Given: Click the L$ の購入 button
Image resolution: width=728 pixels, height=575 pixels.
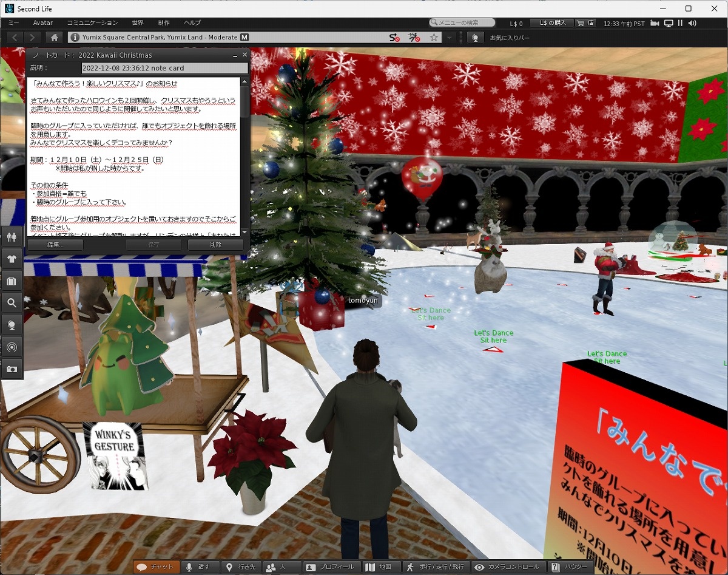Looking at the screenshot, I should tap(551, 23).
